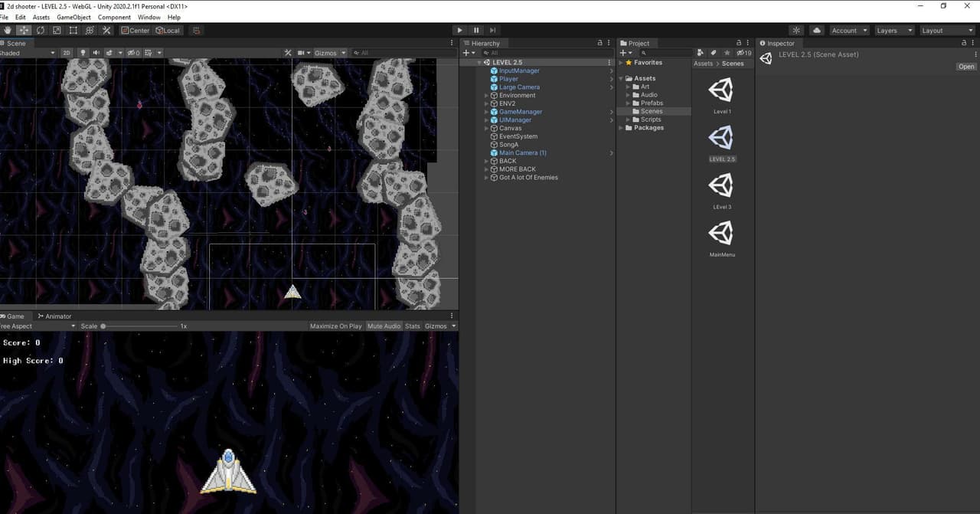
Task: Toggle Mute Audio in Game view
Action: pos(384,326)
